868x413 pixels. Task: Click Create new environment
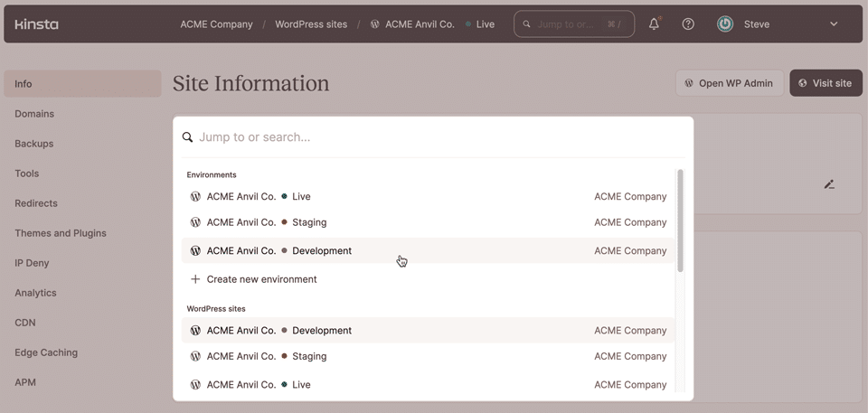click(x=428, y=279)
